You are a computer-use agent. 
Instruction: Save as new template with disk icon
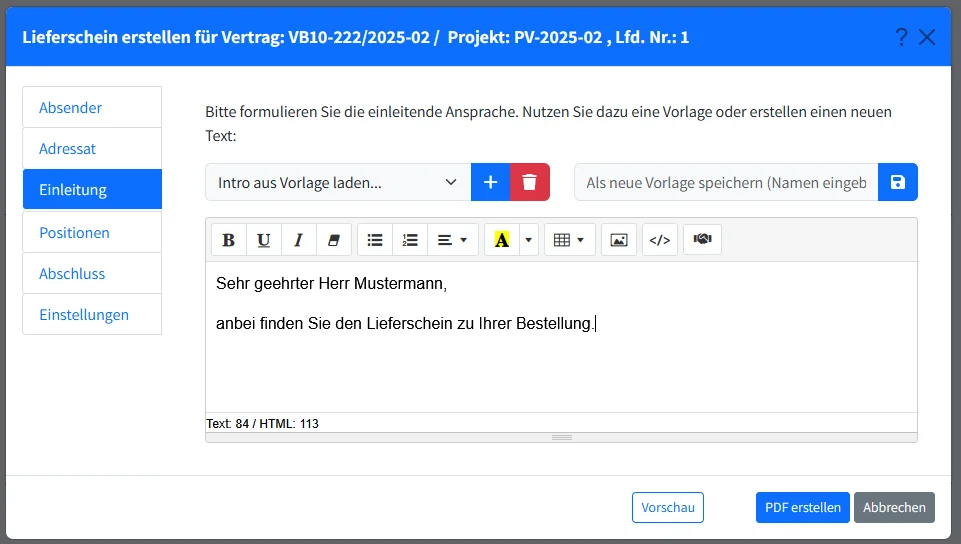pos(897,182)
